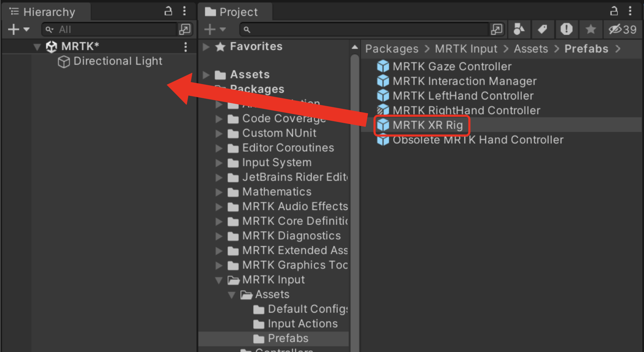
Task: Toggle the Hierarchy panel lock icon
Action: coord(168,11)
